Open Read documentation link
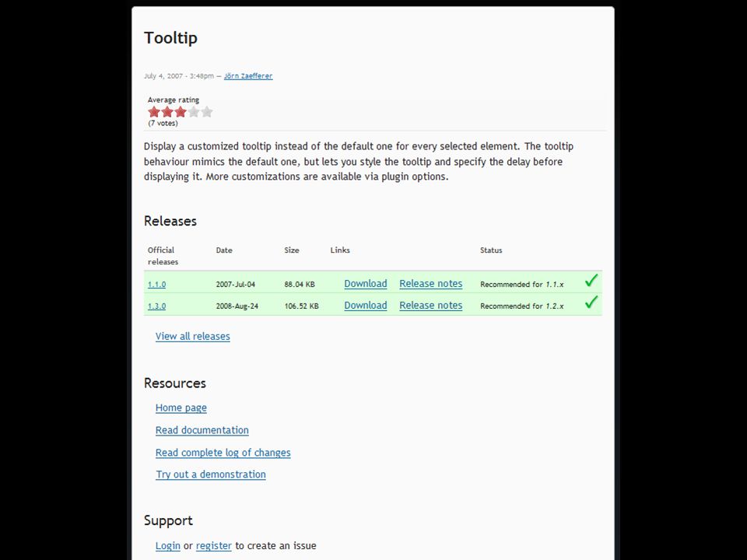747x560 pixels. (x=202, y=430)
